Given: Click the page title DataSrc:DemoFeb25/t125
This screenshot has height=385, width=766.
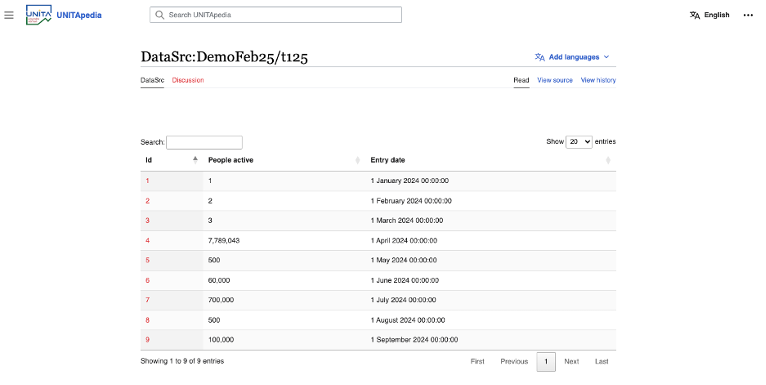Looking at the screenshot, I should pyautogui.click(x=224, y=57).
